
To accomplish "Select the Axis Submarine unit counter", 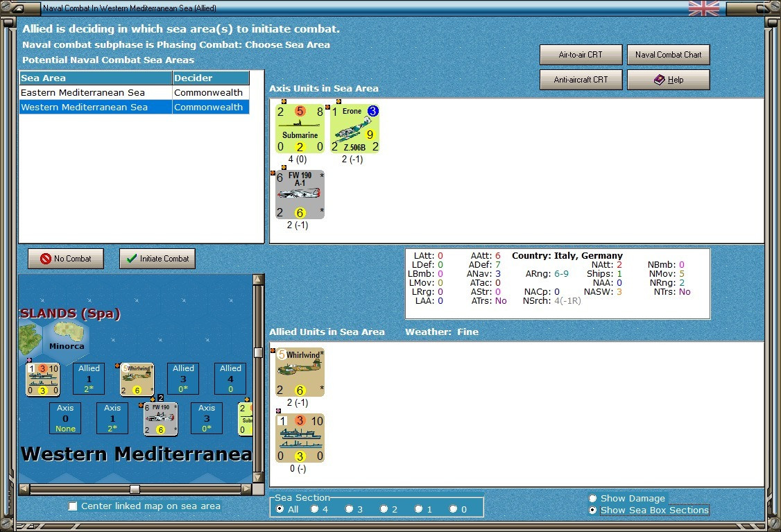I will point(300,128).
